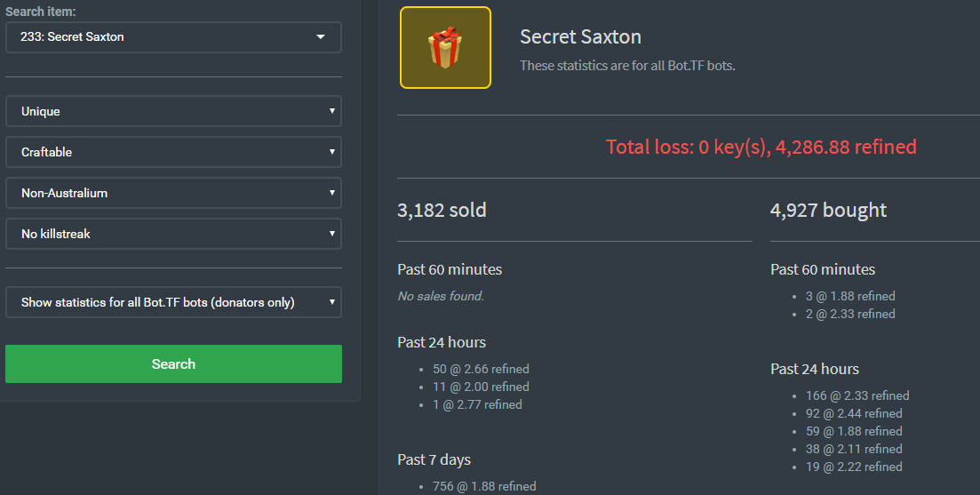Open the Search item dropdown arrow
The width and height of the screenshot is (980, 495).
tap(321, 36)
